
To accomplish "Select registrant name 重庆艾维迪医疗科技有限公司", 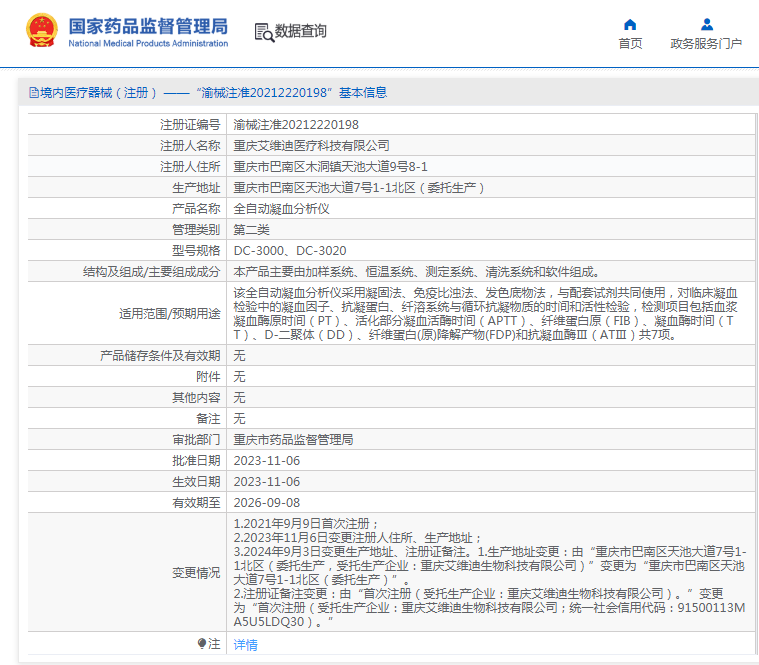I will coord(311,146).
